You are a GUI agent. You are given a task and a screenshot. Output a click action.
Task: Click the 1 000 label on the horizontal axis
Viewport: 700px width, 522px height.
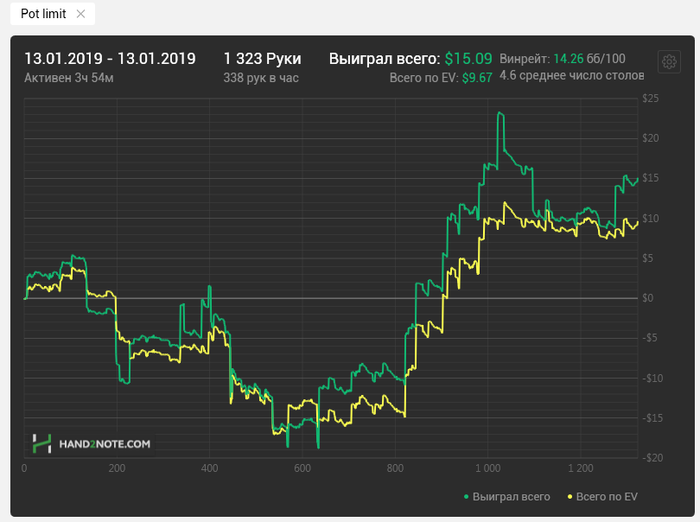pos(488,467)
